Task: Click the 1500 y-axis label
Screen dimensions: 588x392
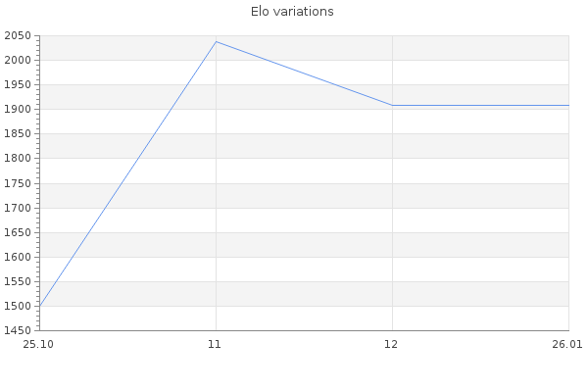Action: pos(18,306)
